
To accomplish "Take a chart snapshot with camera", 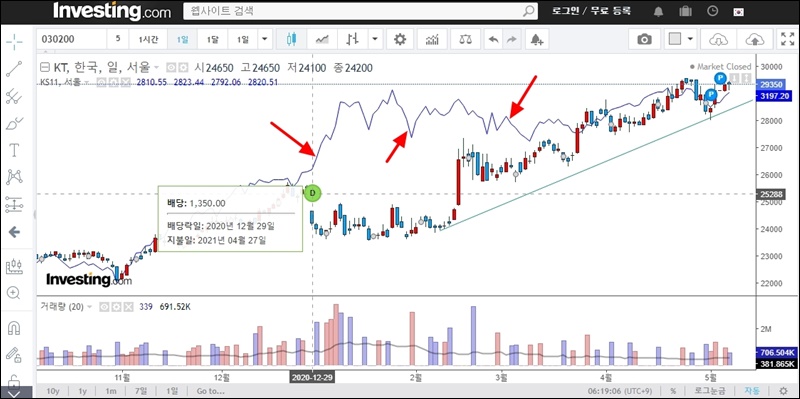I will coord(645,39).
